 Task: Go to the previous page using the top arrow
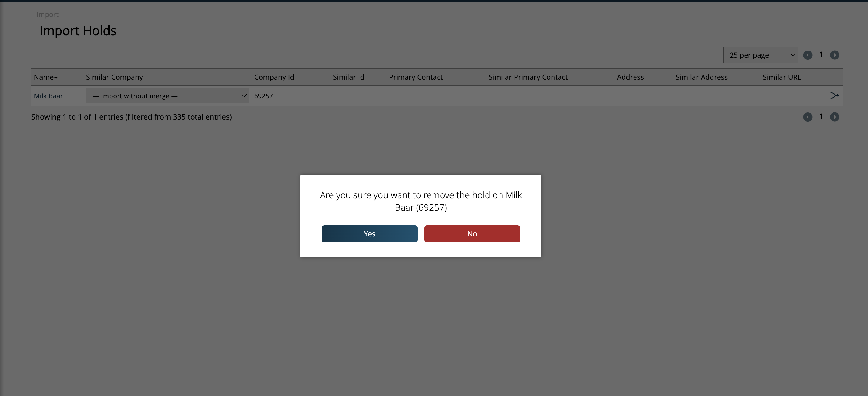(x=808, y=55)
